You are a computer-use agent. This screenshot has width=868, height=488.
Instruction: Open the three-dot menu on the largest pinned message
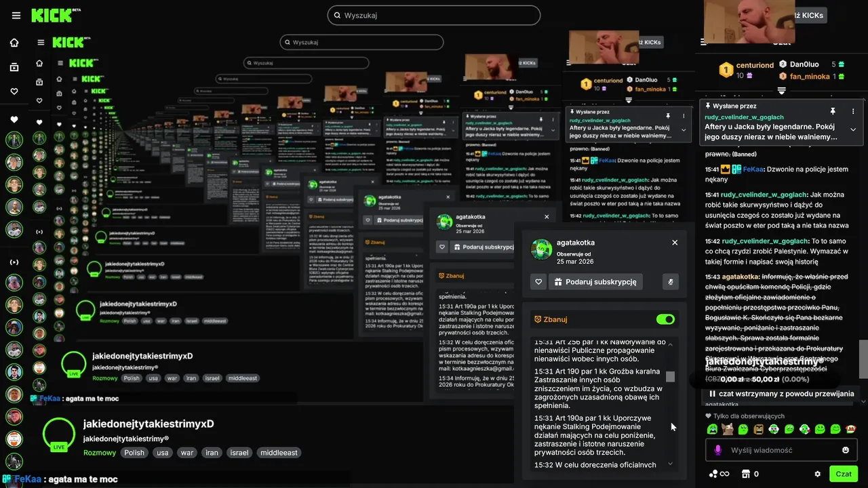[x=853, y=110]
